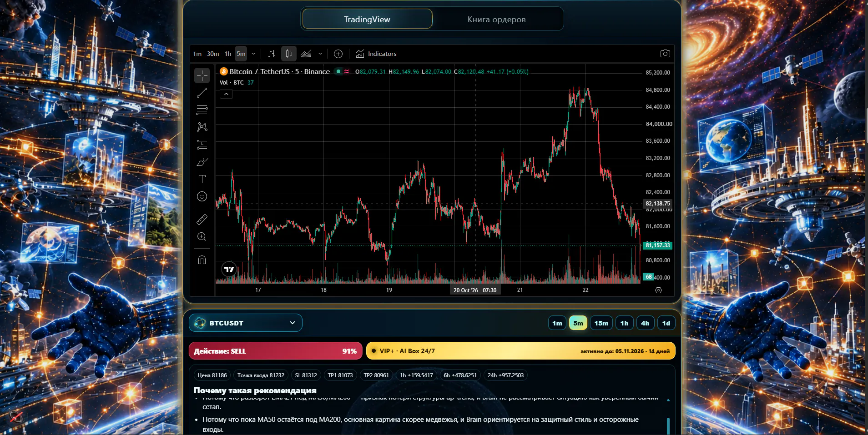Select the 15m signal timeframe button

pos(601,323)
